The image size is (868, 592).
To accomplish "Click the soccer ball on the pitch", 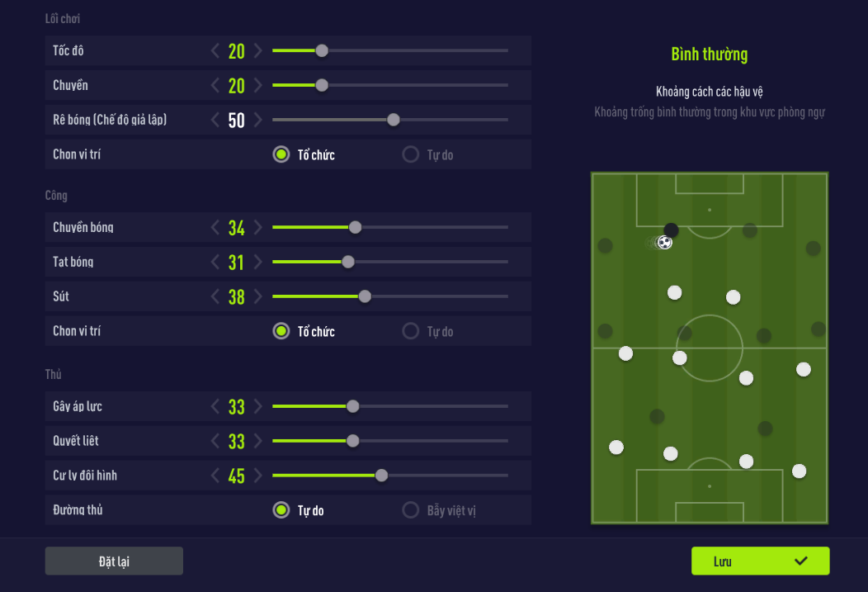I will (664, 242).
